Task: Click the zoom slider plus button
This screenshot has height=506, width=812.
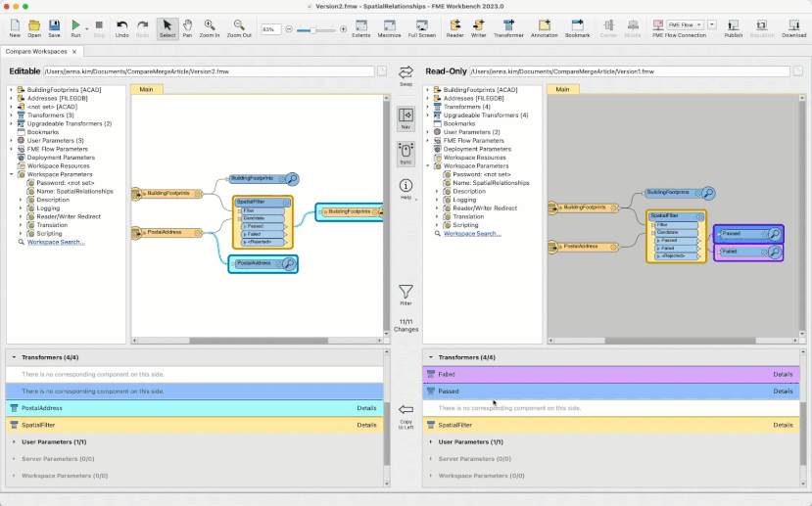Action: click(344, 29)
